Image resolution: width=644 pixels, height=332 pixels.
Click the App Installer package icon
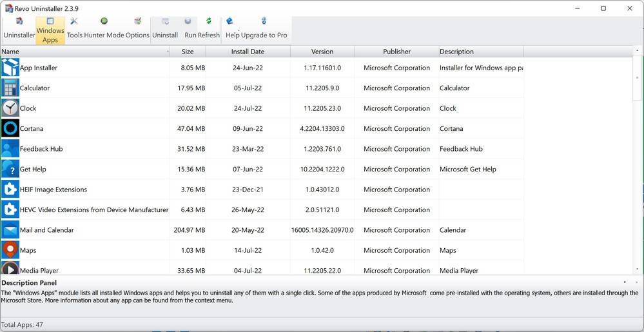tap(10, 68)
